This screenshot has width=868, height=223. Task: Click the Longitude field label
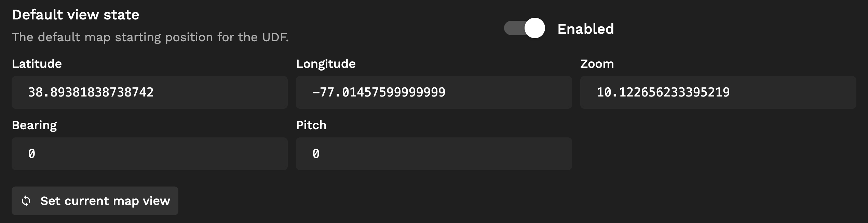point(326,64)
